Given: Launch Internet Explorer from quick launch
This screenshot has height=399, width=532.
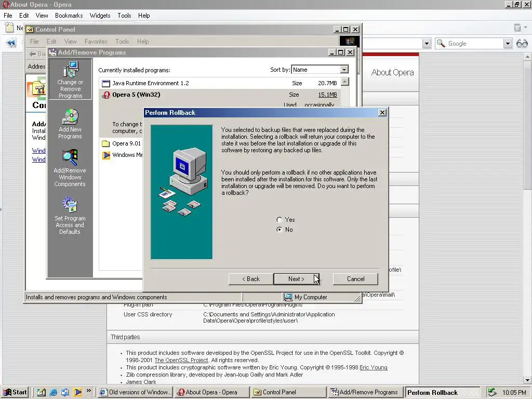Looking at the screenshot, I should (54, 392).
